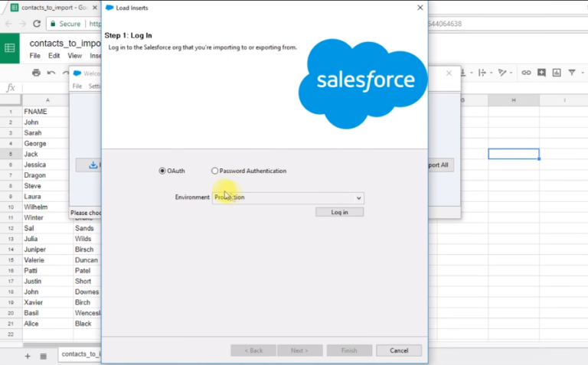Select the OAuth radio button
The image size is (588, 365).
click(162, 171)
